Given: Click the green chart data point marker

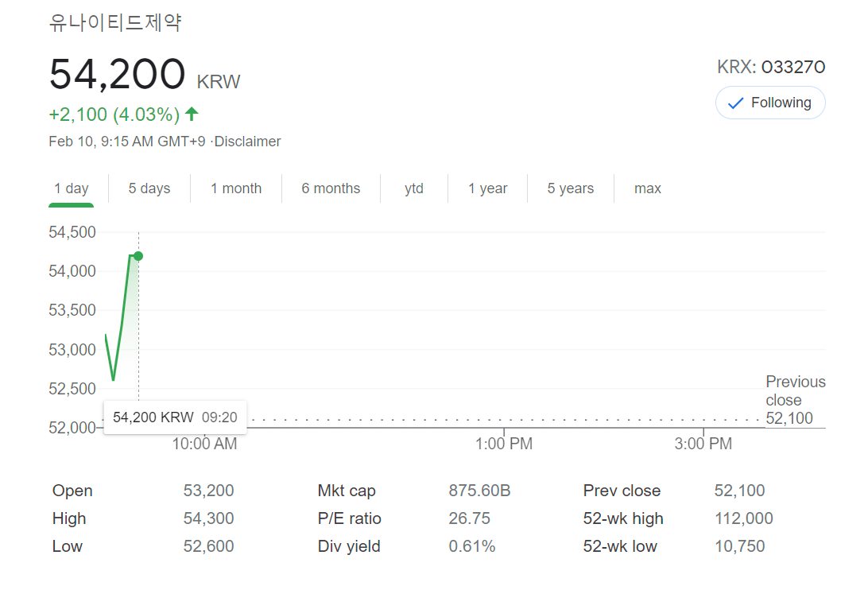Looking at the screenshot, I should (x=138, y=256).
